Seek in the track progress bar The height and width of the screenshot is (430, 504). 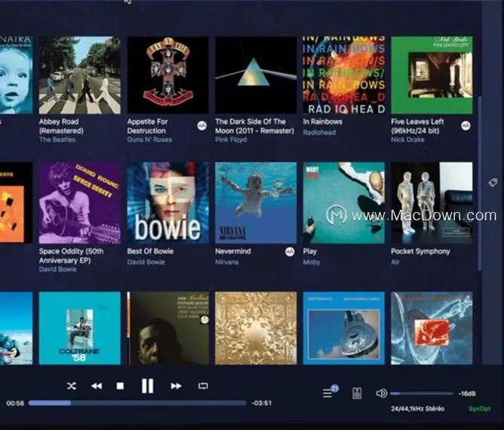click(137, 403)
